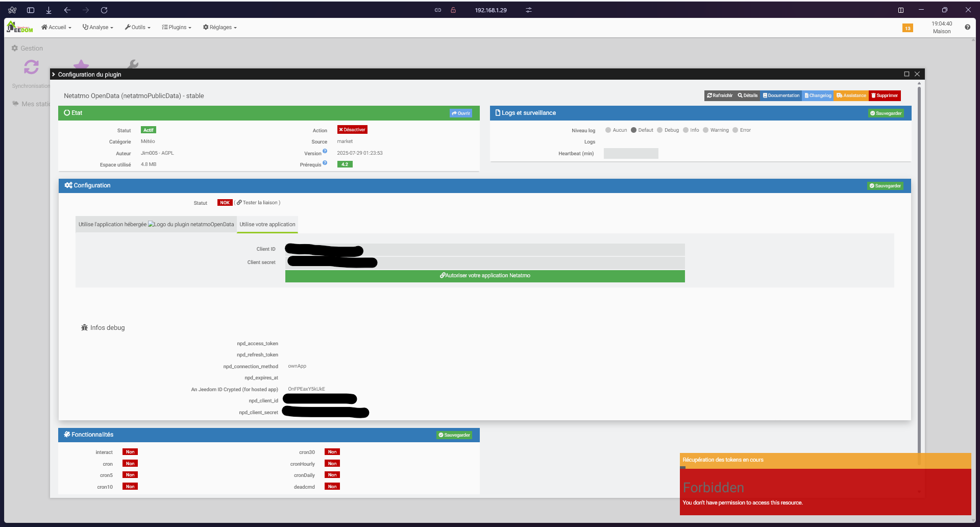This screenshot has height=527, width=980.
Task: Select the Info log level
Action: click(x=686, y=130)
